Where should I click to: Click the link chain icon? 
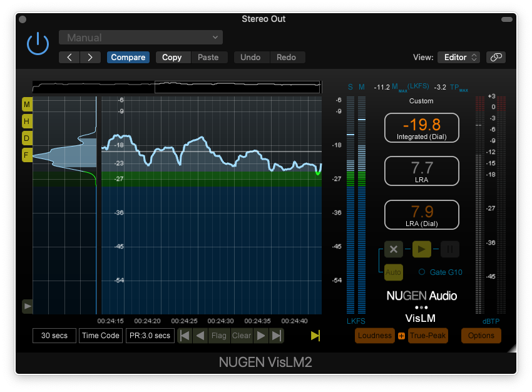(x=496, y=58)
